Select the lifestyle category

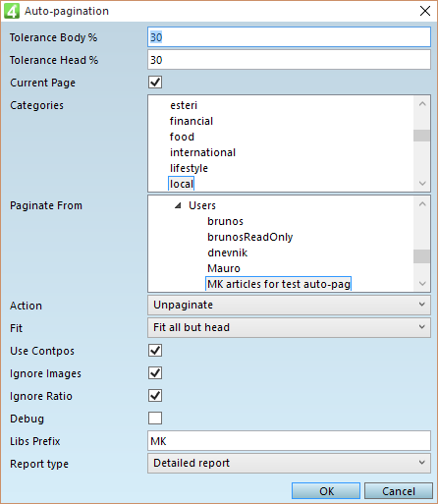coord(189,168)
